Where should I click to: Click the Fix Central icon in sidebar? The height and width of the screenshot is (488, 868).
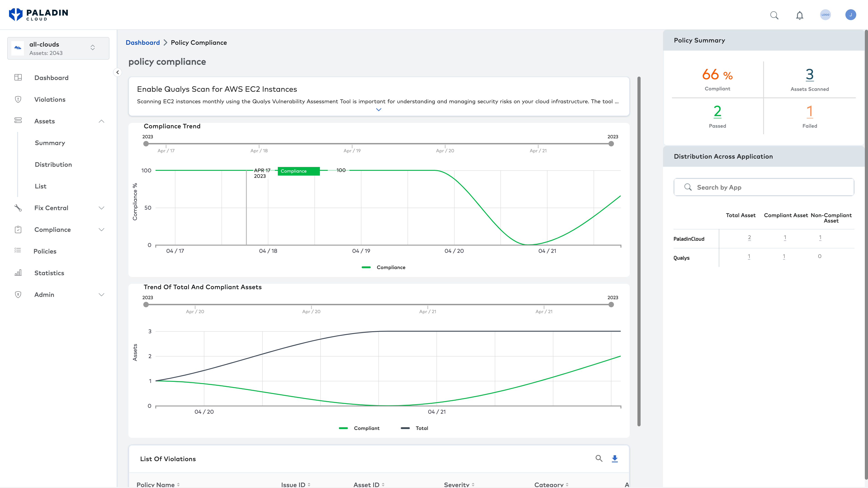point(18,208)
